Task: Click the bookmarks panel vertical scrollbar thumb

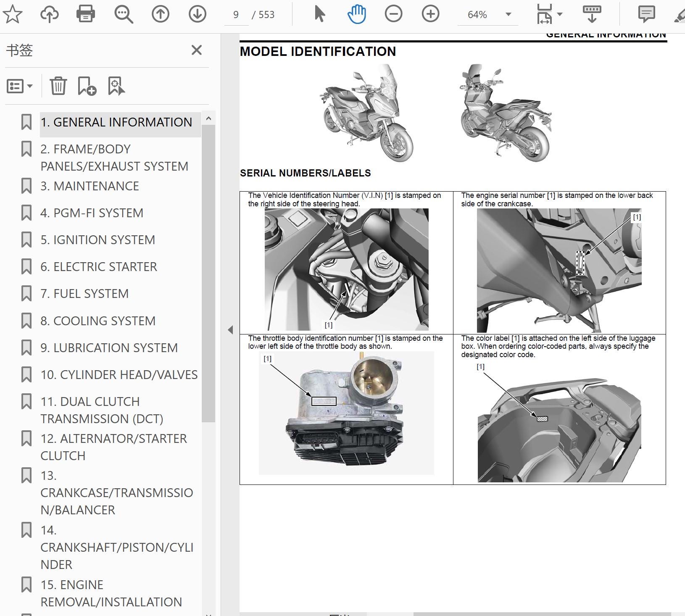Action: (208, 274)
